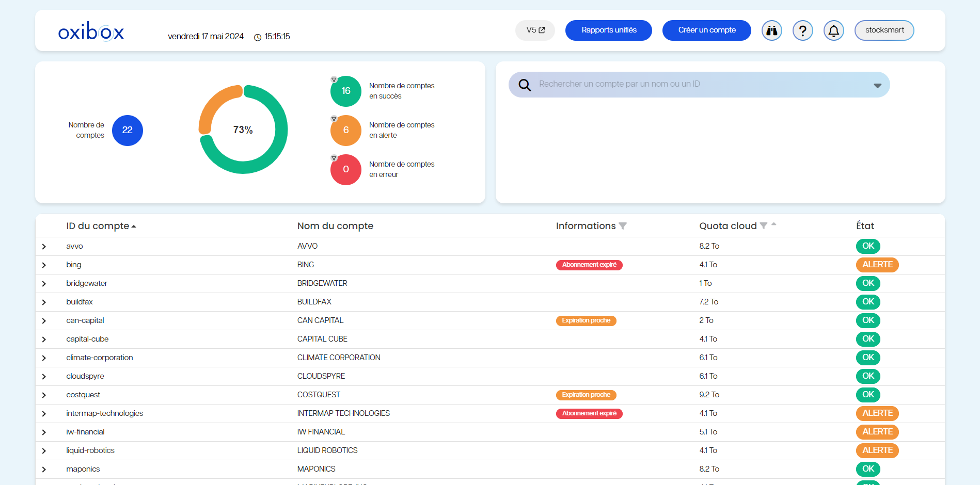Click the oxibox logo
This screenshot has height=485, width=980.
[91, 31]
